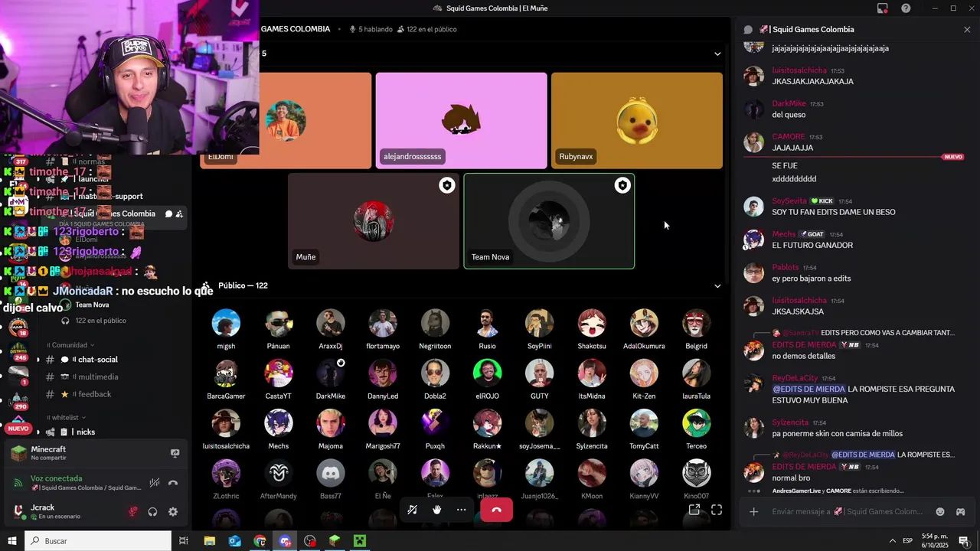Click the @EDITS DE MIERDA mention in ReyDeLaCity message

point(808,390)
